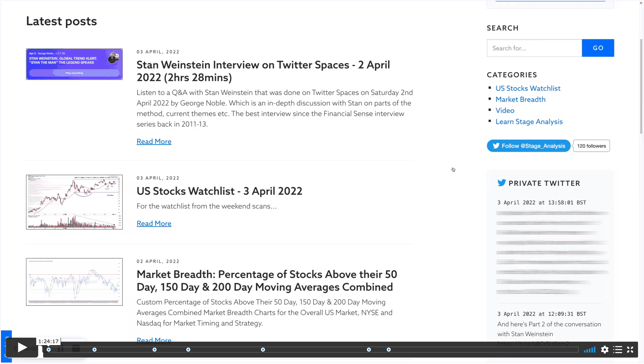Play the video
This screenshot has width=644, height=364.
[x=22, y=348]
